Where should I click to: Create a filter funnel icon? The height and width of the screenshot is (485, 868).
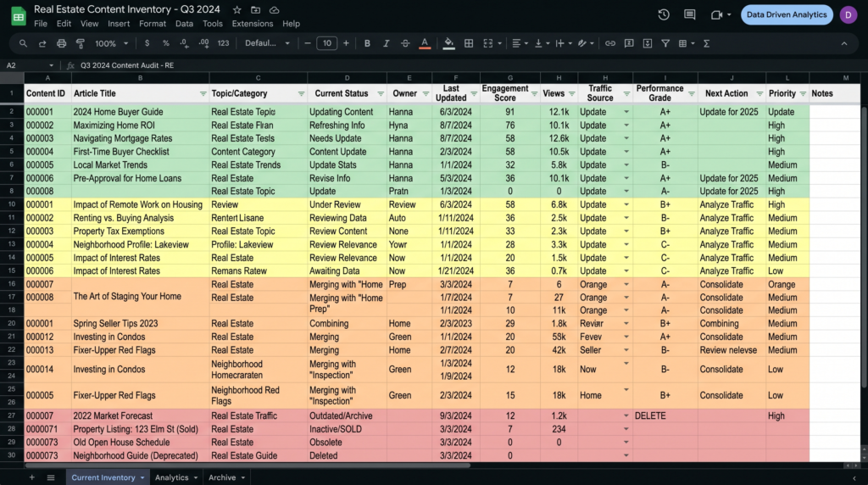click(665, 43)
